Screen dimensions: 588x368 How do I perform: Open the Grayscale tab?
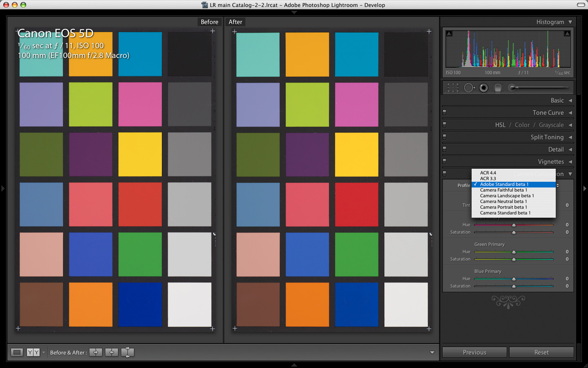click(551, 125)
